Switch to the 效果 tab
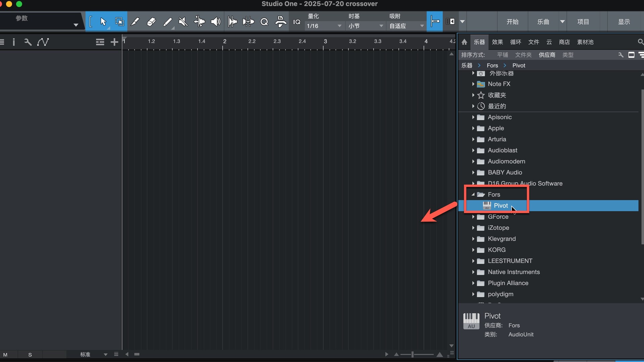Image resolution: width=644 pixels, height=362 pixels. [x=497, y=42]
